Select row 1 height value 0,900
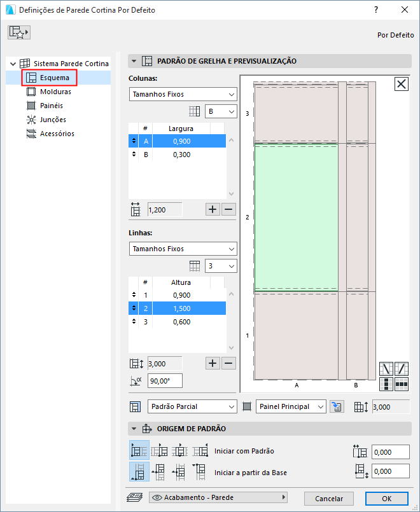Image resolution: width=420 pixels, height=512 pixels. click(181, 295)
